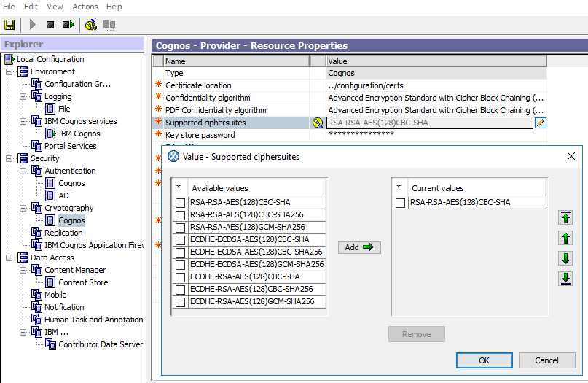588x383 pixels.
Task: Check ECDHE-RSA-AES(128)CBC-SHA checkbox
Action: (181, 277)
